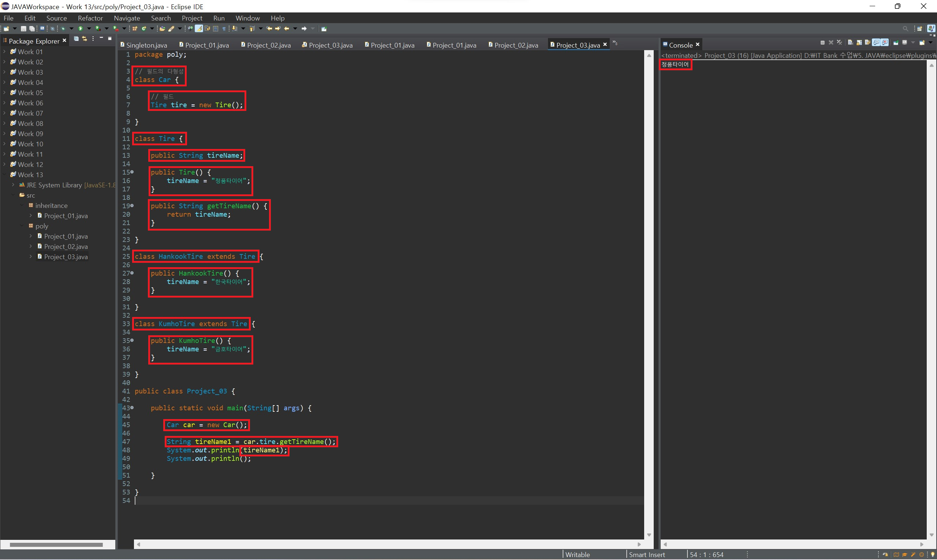Click Clear Console icon
This screenshot has height=560, width=937.
point(851,43)
